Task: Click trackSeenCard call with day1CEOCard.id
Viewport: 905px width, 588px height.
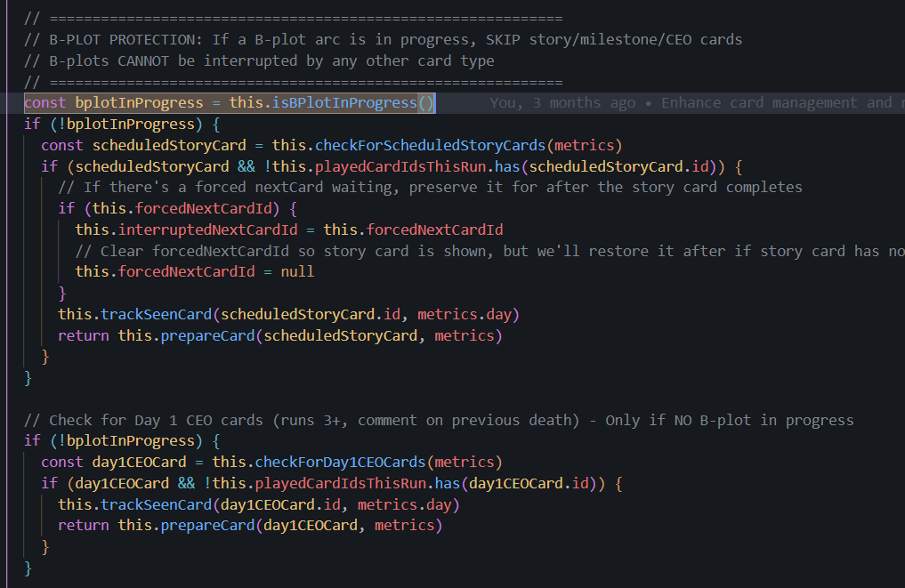Action: [259, 505]
